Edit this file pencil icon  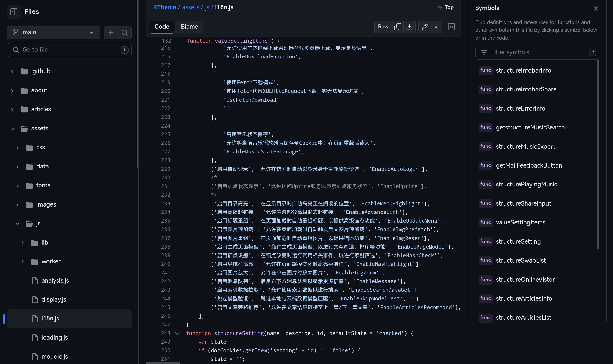click(424, 27)
